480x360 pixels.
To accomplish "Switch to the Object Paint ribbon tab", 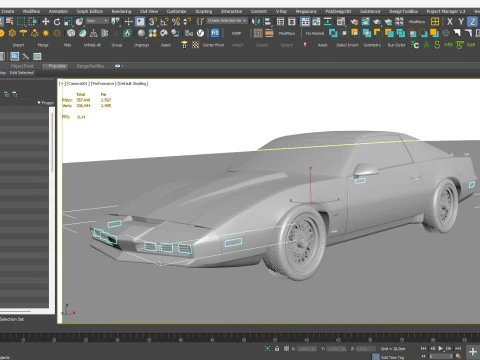I will 22,66.
